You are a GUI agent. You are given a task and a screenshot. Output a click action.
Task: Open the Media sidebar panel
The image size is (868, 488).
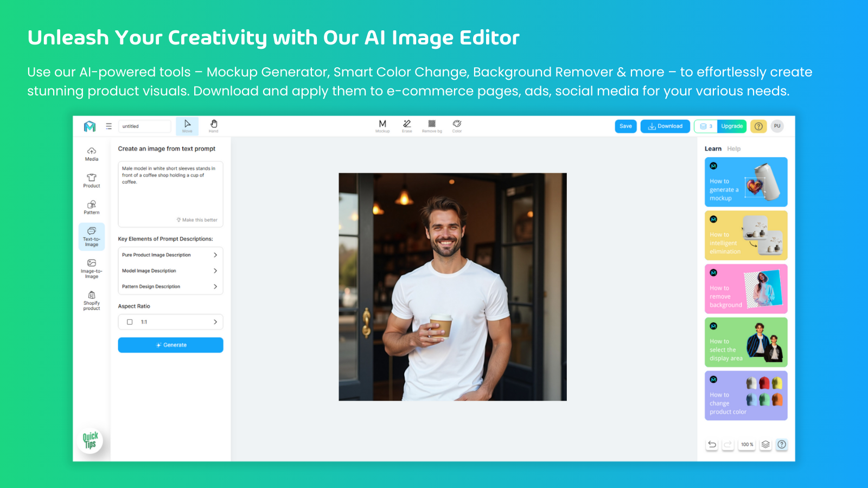(92, 154)
